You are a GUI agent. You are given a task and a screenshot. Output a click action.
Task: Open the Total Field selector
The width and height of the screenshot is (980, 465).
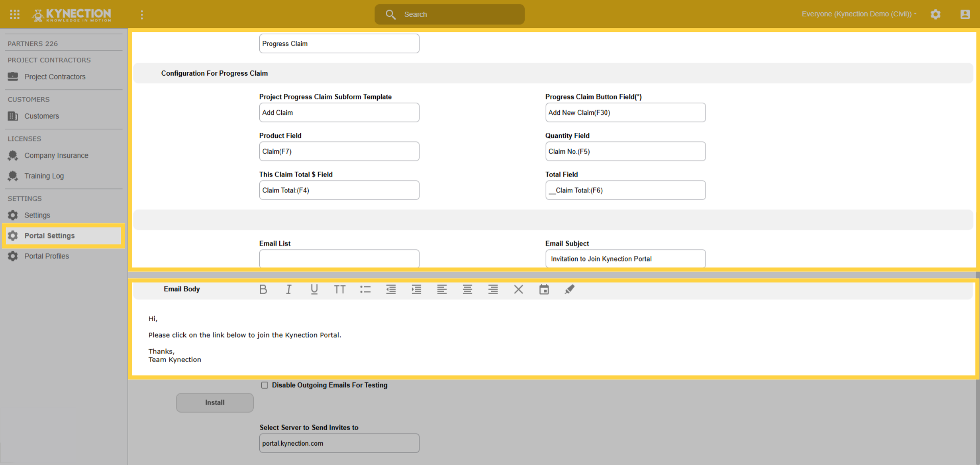(625, 190)
